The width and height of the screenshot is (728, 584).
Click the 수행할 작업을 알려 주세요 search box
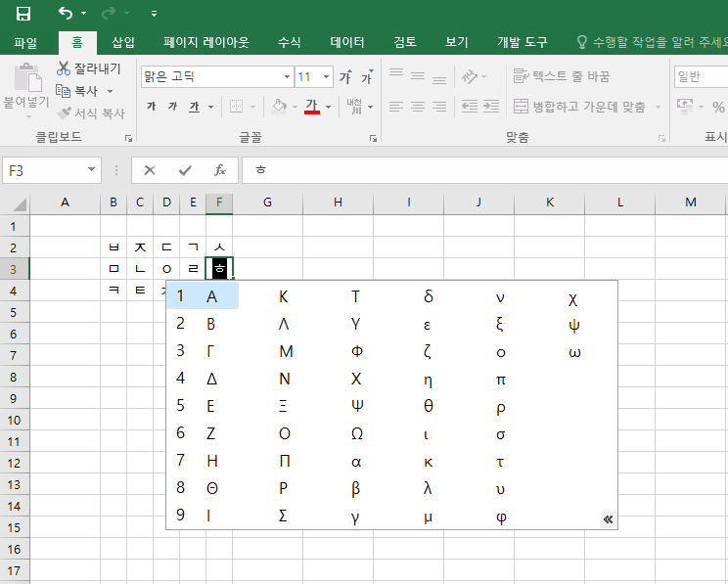[x=651, y=43]
